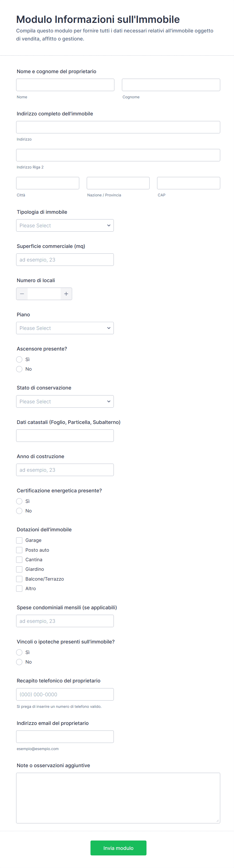Decrease the Numero di locali value

click(22, 294)
